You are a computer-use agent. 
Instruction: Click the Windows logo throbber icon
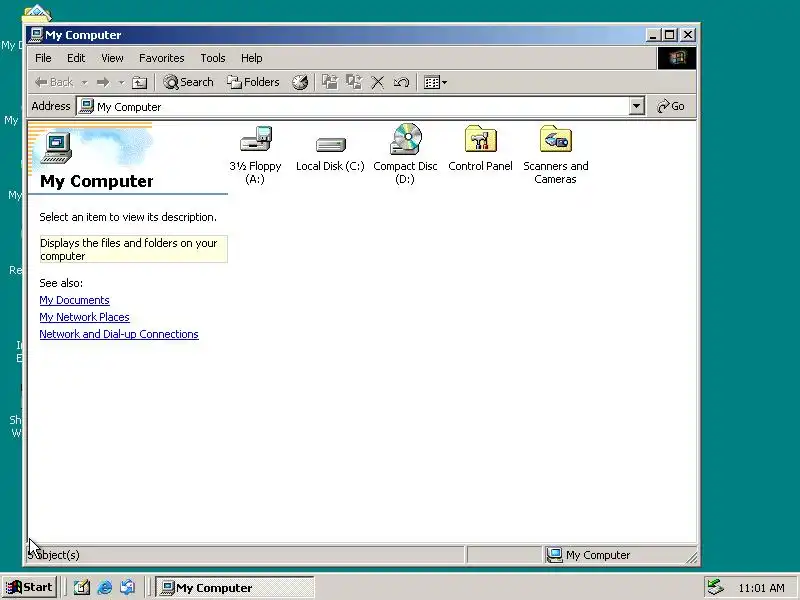[677, 58]
